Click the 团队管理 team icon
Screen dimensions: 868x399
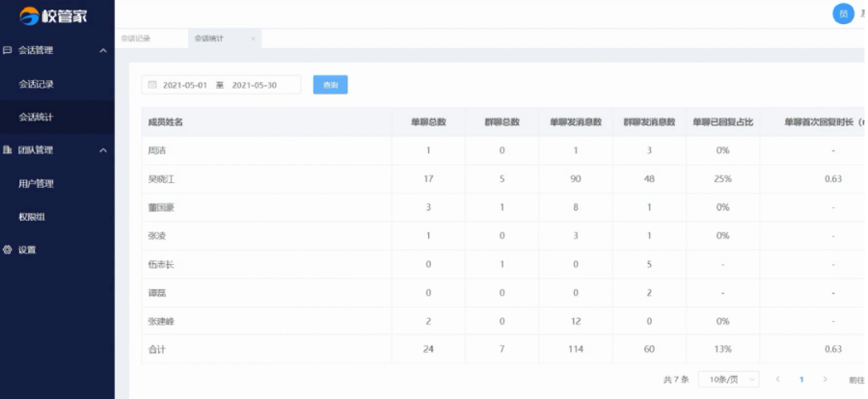[x=8, y=149]
